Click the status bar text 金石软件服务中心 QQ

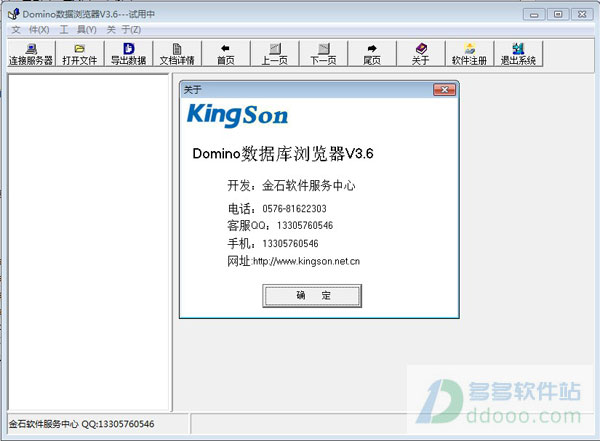[82, 424]
